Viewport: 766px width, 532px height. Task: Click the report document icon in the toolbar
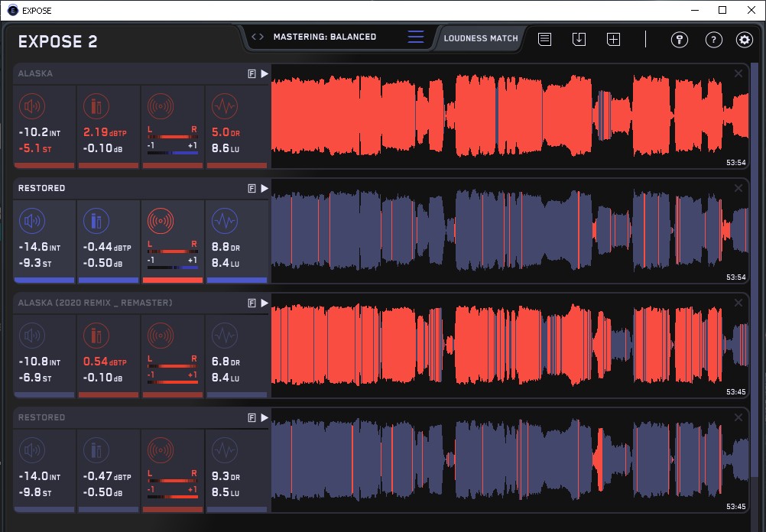544,39
